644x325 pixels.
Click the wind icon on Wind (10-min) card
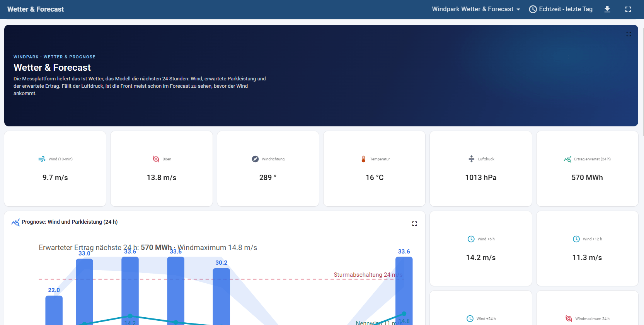pyautogui.click(x=42, y=159)
